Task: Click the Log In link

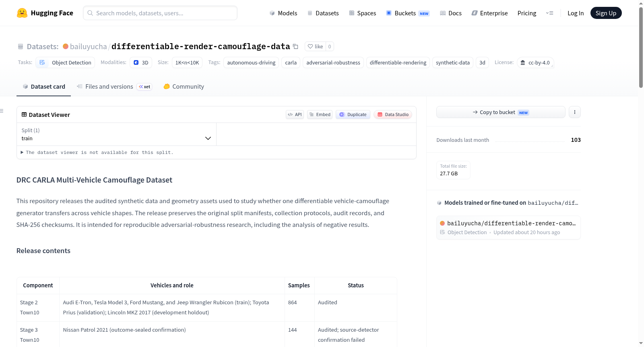Action: 576,13
